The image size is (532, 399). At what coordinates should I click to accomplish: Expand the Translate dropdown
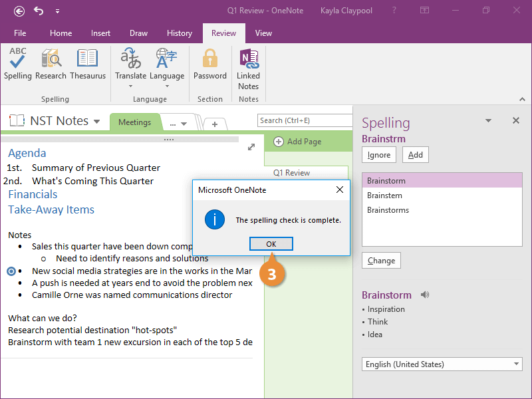[130, 85]
